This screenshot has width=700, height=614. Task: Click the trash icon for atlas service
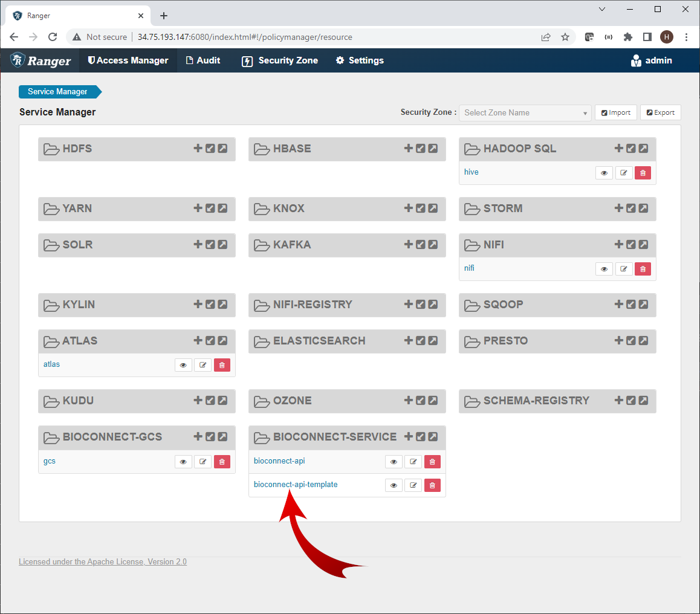[x=222, y=365]
